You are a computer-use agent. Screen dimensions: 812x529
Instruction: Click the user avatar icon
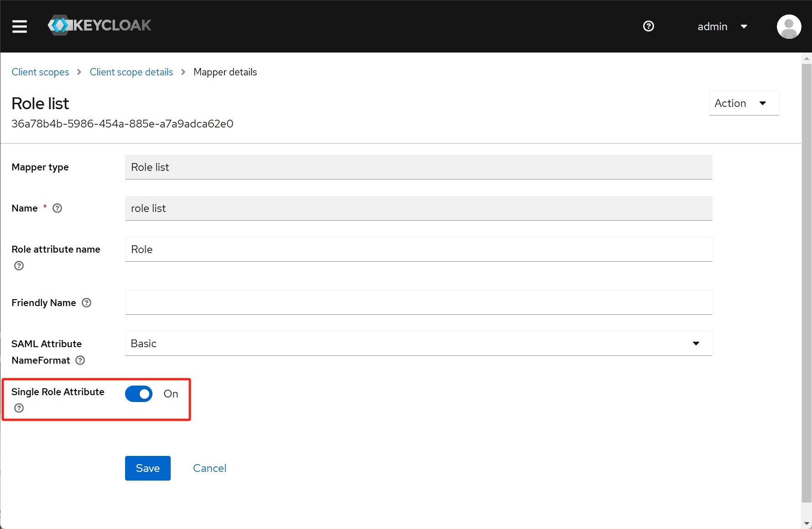(x=789, y=26)
